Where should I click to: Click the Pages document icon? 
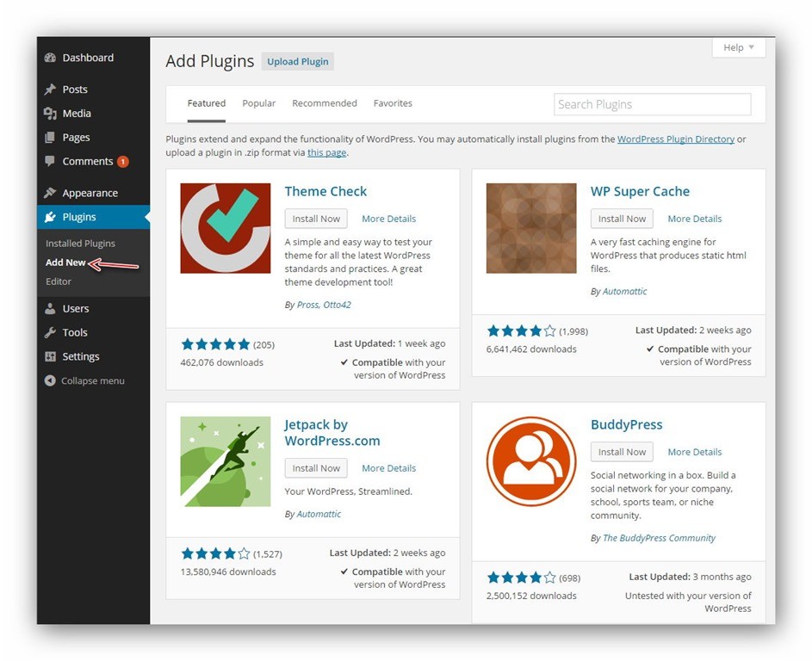pos(51,137)
